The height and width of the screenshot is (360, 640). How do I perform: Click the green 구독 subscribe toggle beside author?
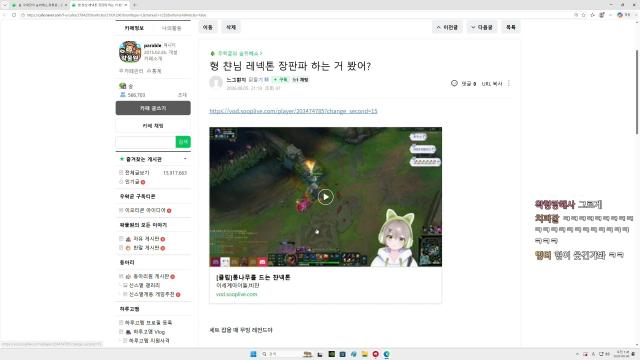[x=280, y=80]
